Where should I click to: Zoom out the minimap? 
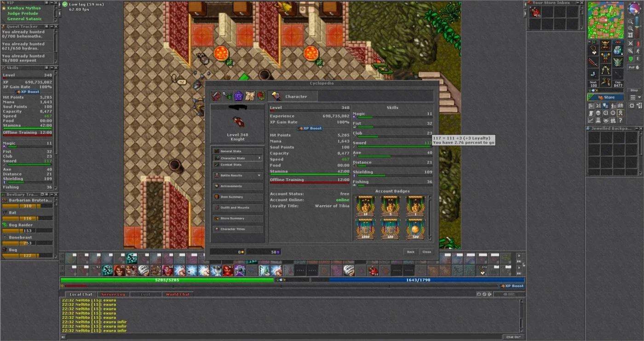(631, 22)
